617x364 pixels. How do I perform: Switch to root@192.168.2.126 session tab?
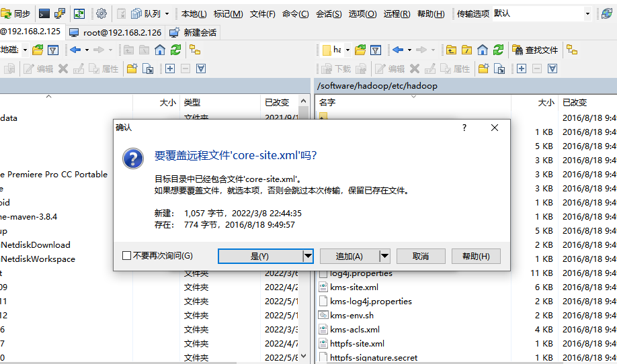tap(116, 33)
